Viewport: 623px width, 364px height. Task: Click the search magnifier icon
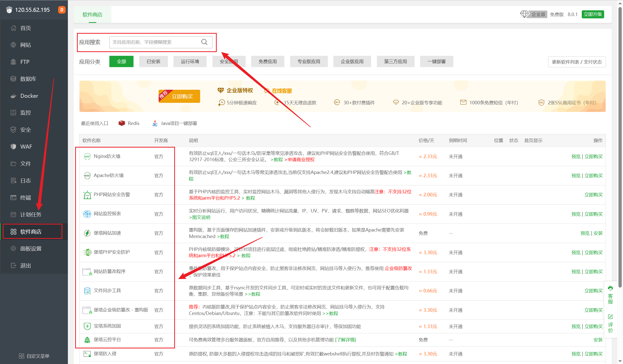[204, 42]
